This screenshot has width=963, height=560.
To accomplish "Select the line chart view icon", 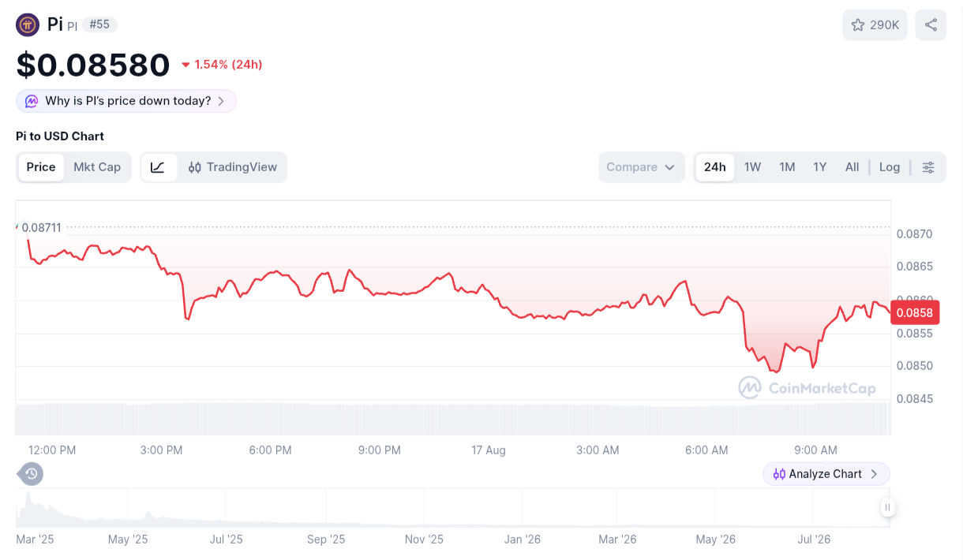I will (158, 167).
